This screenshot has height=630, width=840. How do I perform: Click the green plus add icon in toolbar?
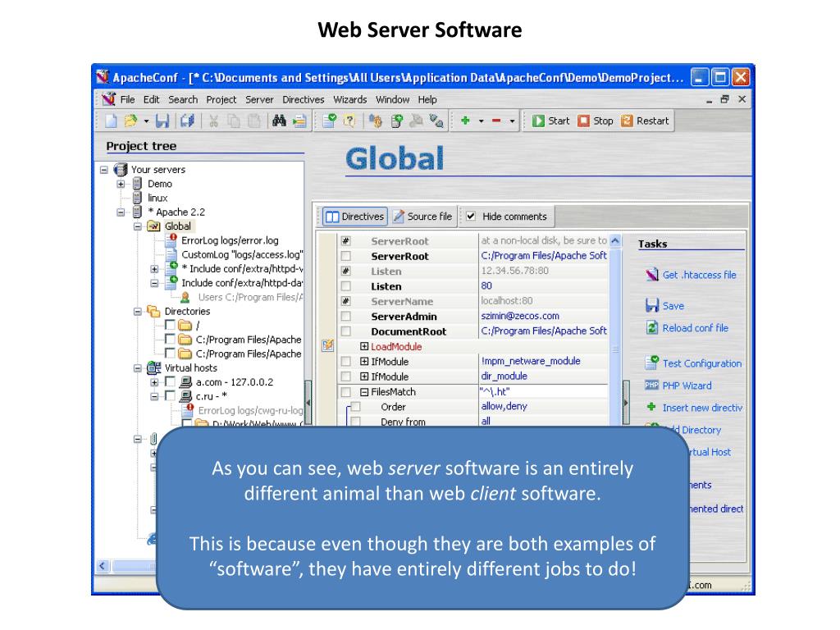tap(465, 121)
